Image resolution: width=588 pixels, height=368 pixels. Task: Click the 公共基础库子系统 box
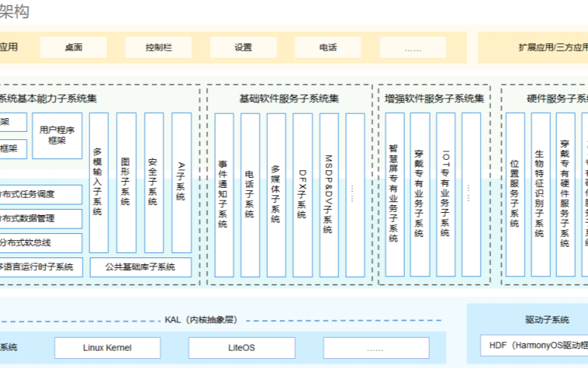pos(141,267)
